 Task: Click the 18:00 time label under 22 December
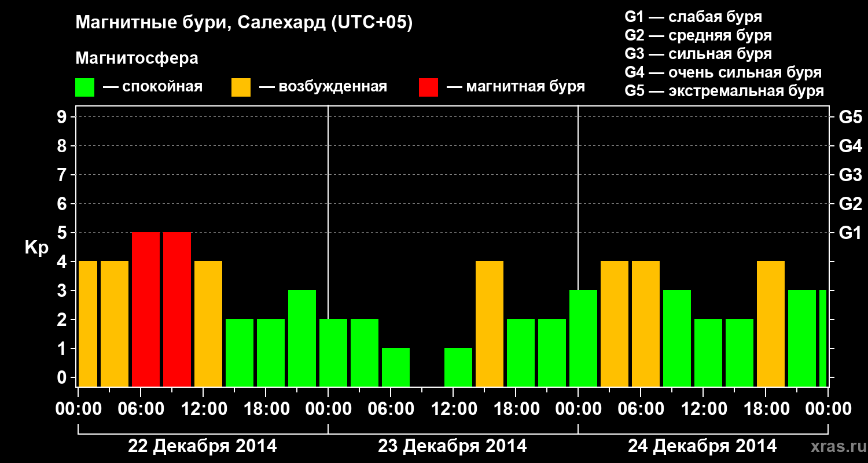266,409
